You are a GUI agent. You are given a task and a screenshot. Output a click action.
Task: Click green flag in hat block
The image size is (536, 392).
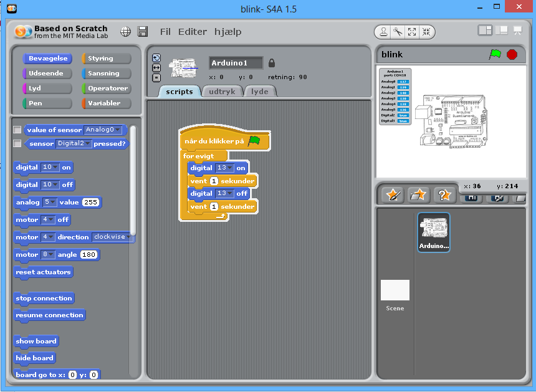(254, 140)
